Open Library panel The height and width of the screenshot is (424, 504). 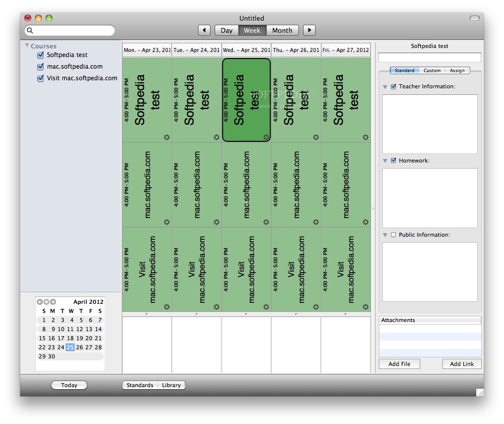click(x=171, y=385)
